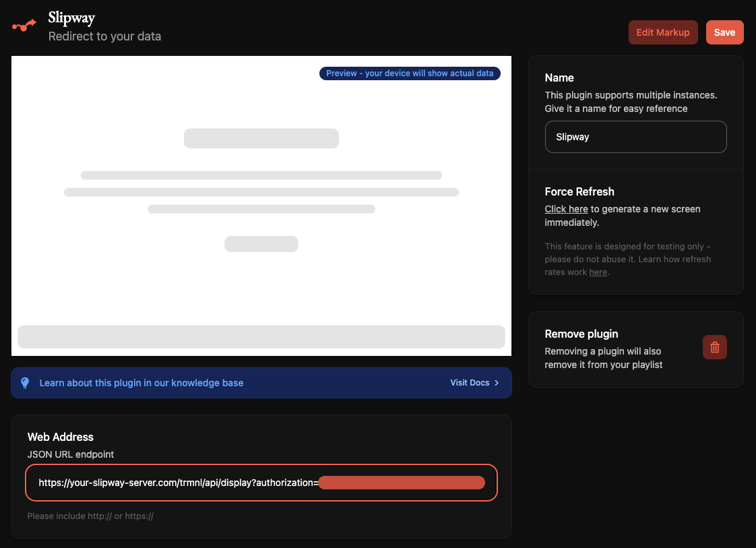This screenshot has height=548, width=756.
Task: Click the Slipway logo icon
Action: click(x=24, y=25)
